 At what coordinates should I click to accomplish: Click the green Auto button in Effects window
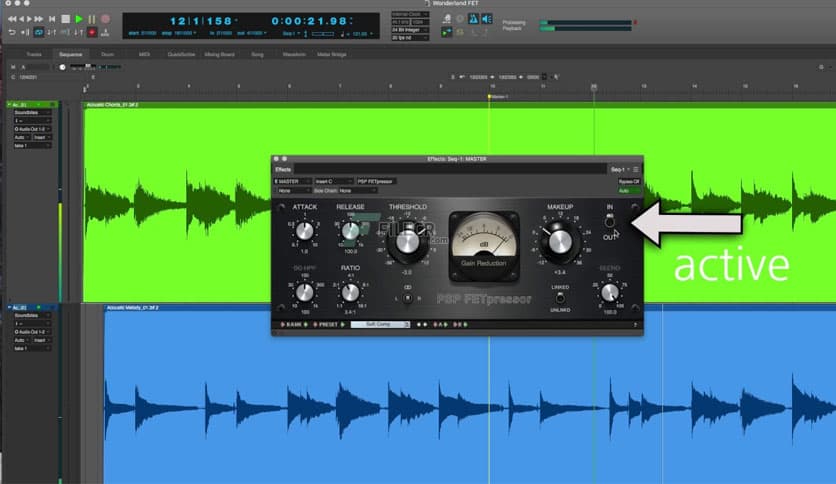[x=629, y=190]
